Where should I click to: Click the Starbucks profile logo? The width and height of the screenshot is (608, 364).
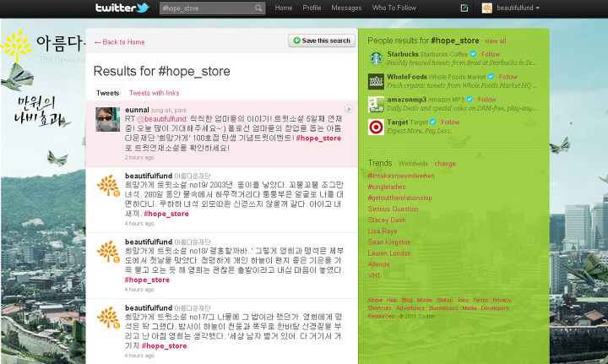pyautogui.click(x=376, y=59)
